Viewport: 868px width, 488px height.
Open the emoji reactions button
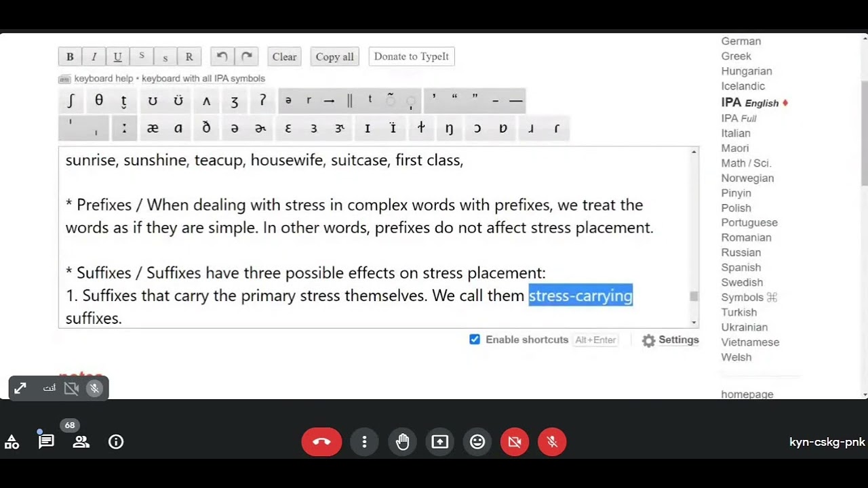(x=477, y=442)
